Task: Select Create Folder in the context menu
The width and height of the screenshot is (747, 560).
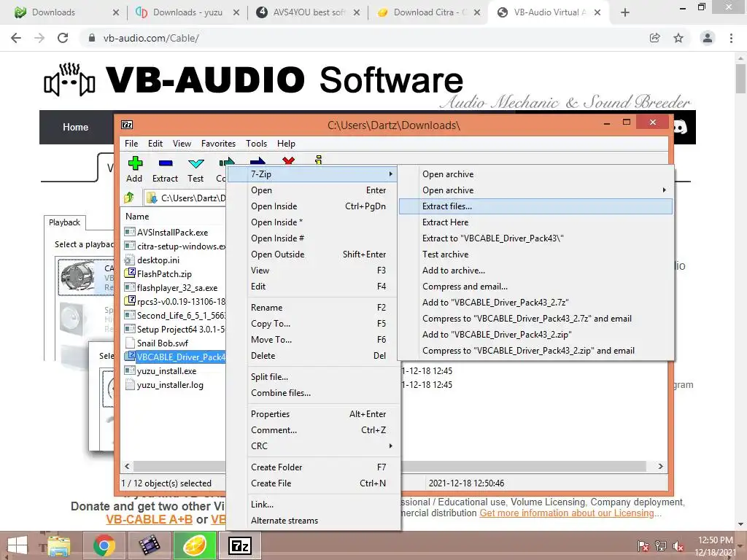Action: coord(312,467)
